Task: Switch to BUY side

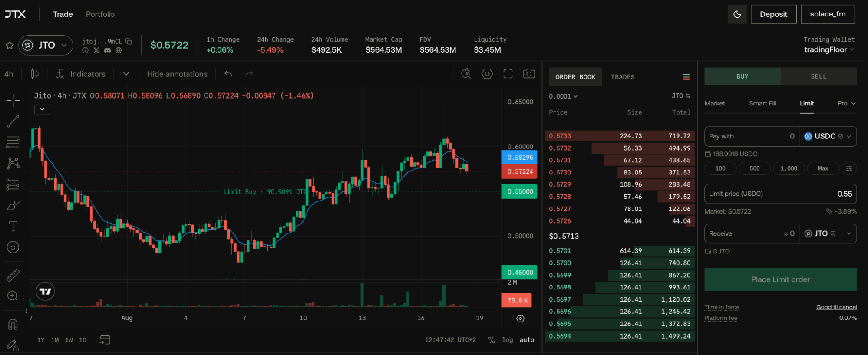Action: point(743,76)
